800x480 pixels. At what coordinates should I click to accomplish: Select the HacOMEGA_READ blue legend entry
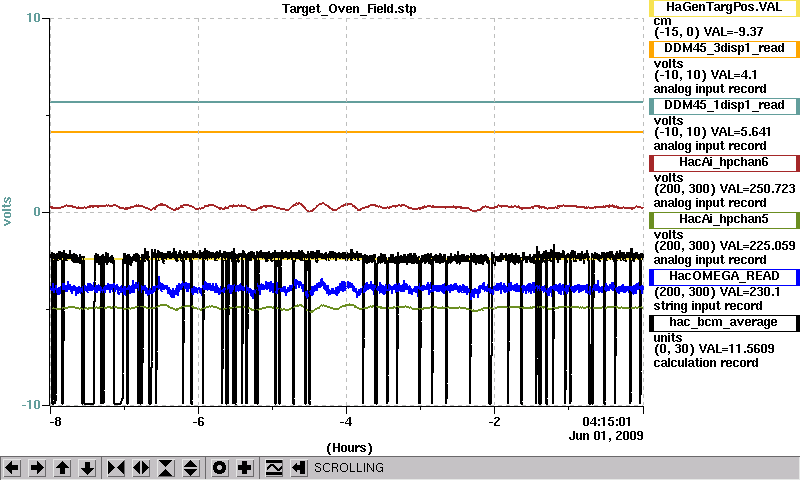(x=724, y=277)
